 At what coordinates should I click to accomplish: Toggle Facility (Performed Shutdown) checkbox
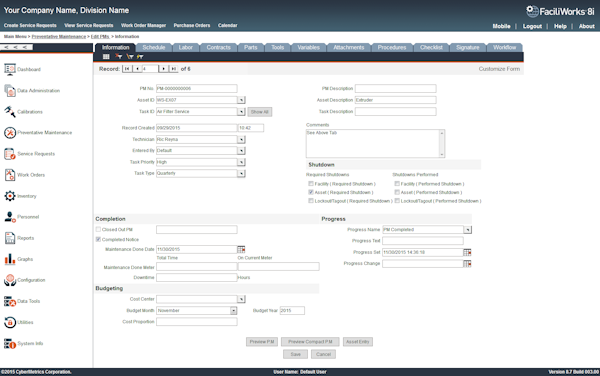397,184
